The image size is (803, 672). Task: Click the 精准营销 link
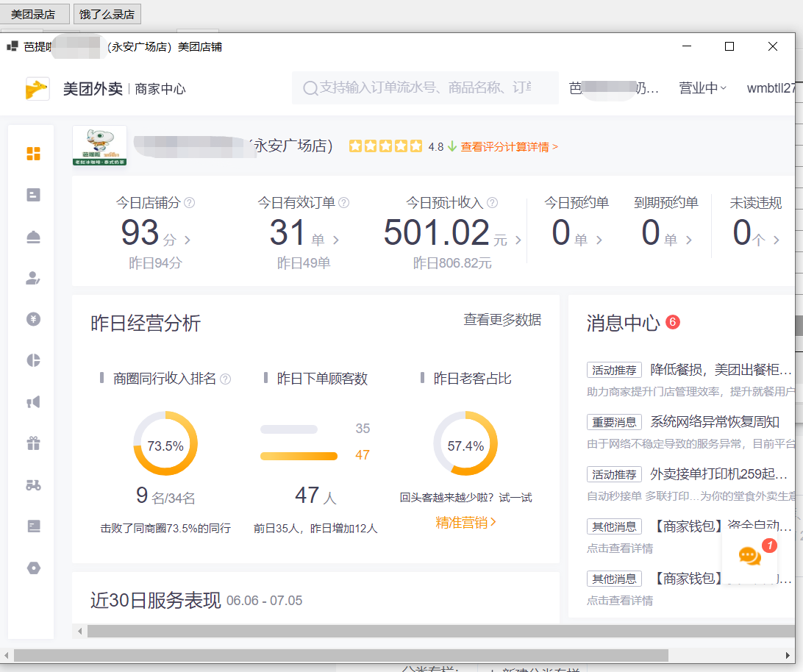pyautogui.click(x=465, y=523)
